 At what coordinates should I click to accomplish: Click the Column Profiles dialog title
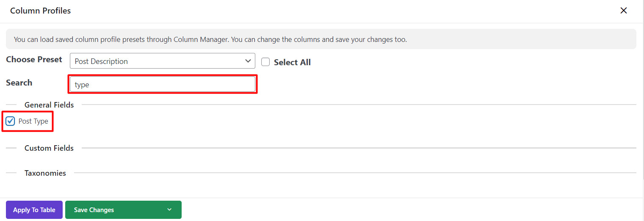click(41, 11)
